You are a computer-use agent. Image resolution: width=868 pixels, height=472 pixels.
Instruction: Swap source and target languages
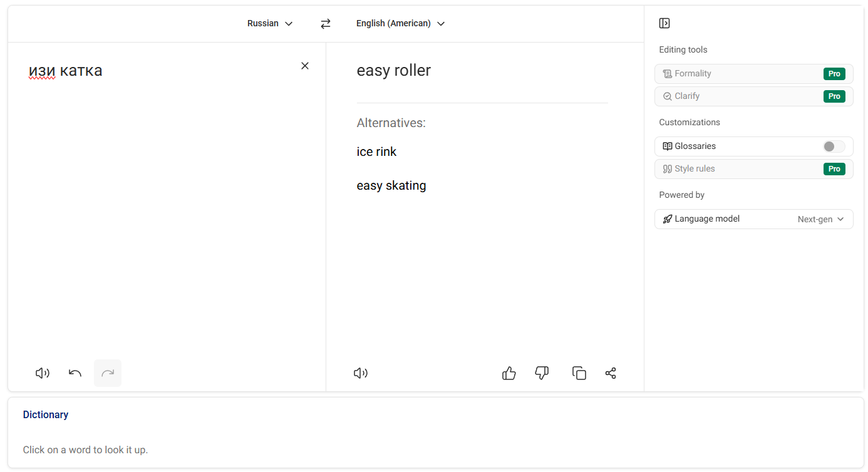[325, 24]
